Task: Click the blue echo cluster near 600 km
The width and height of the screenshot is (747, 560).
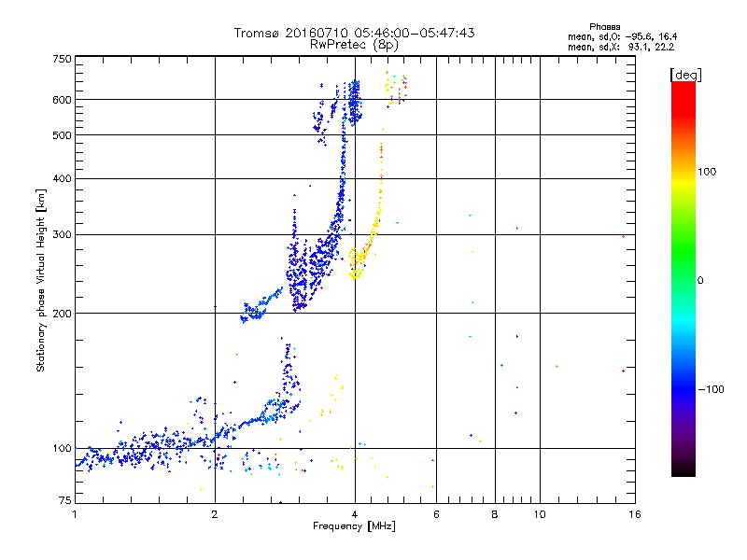Action: point(354,103)
